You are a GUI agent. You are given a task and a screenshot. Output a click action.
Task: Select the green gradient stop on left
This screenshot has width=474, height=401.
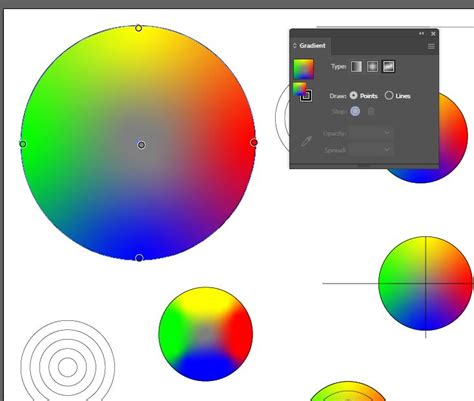click(23, 144)
